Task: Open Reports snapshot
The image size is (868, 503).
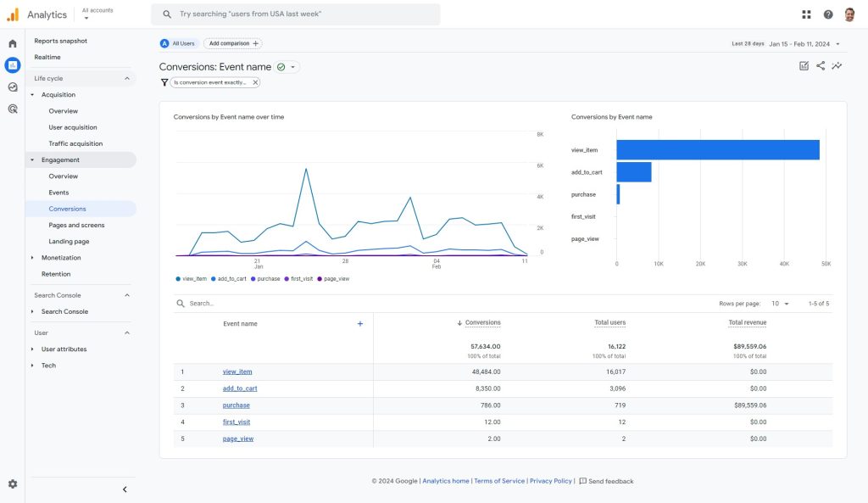Action: click(x=60, y=41)
